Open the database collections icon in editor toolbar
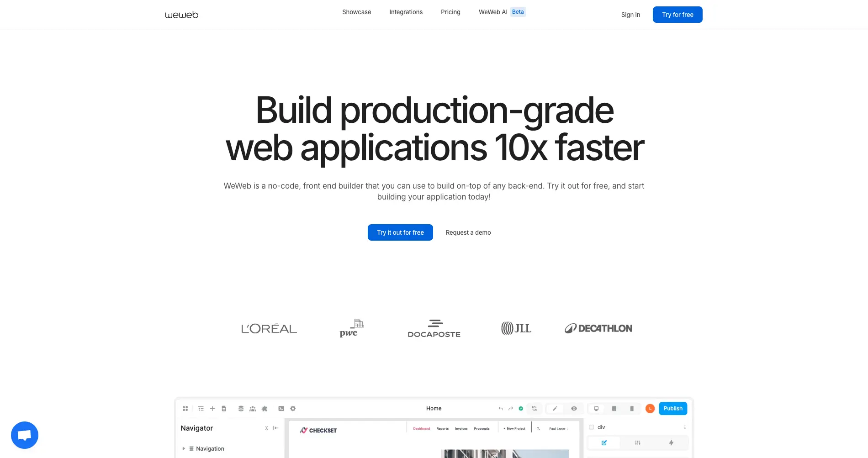868x458 pixels. click(x=241, y=409)
